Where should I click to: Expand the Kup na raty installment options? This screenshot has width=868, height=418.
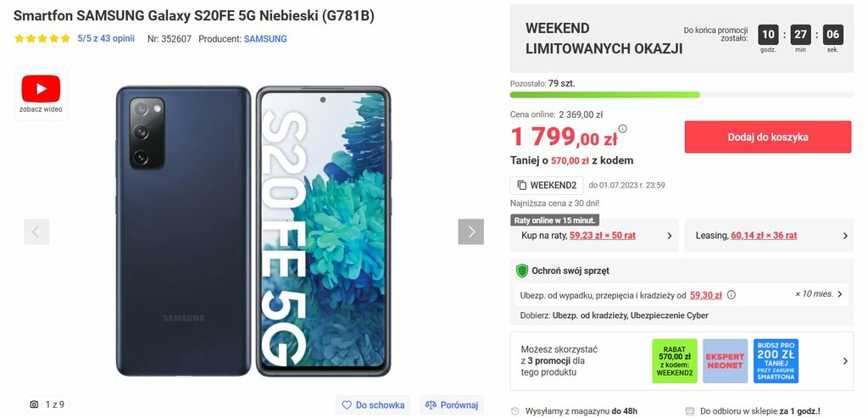[594, 236]
